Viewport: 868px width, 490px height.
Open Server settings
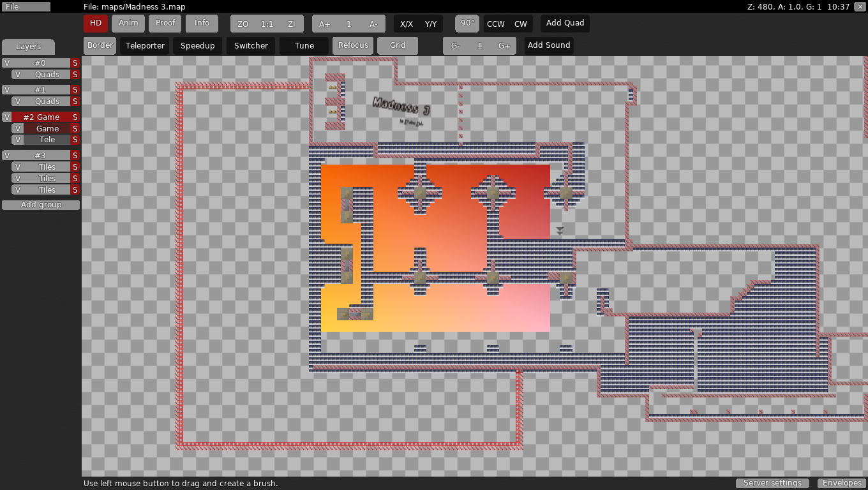coord(772,483)
